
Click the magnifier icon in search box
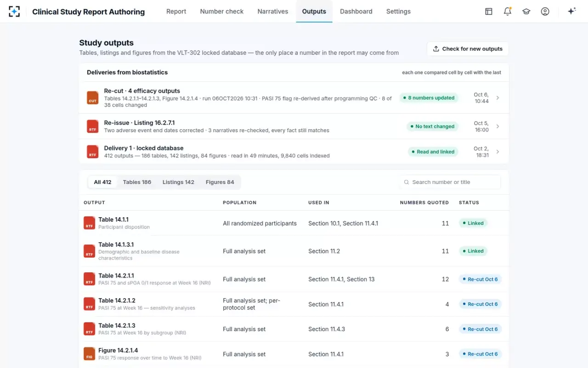pyautogui.click(x=407, y=182)
